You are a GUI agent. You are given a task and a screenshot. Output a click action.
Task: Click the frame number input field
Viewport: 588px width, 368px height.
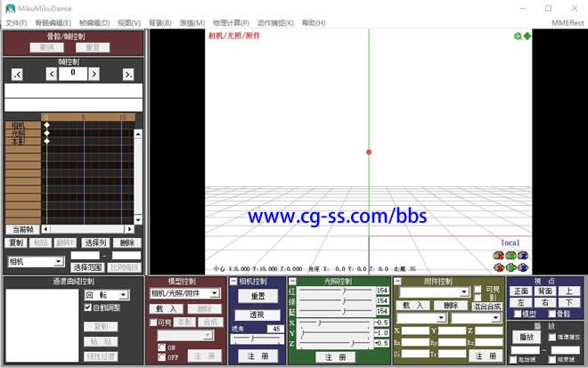click(x=72, y=74)
